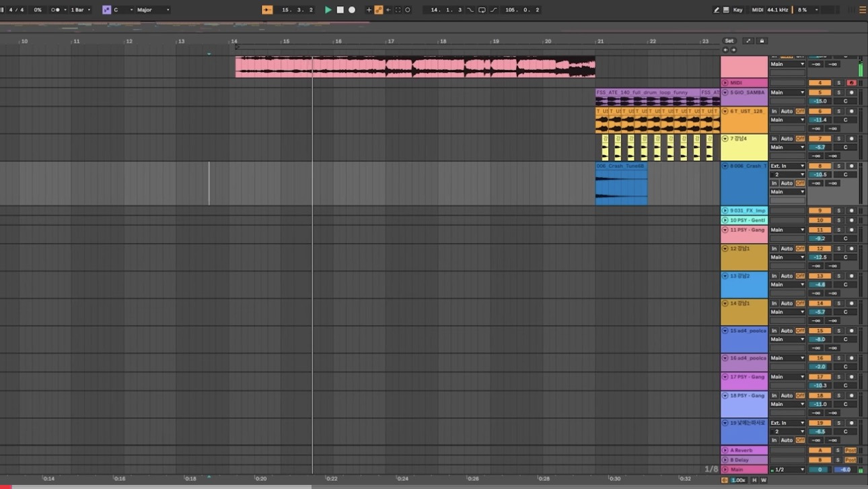Open the scale Major dropdown
This screenshot has width=868, height=489.
(153, 10)
